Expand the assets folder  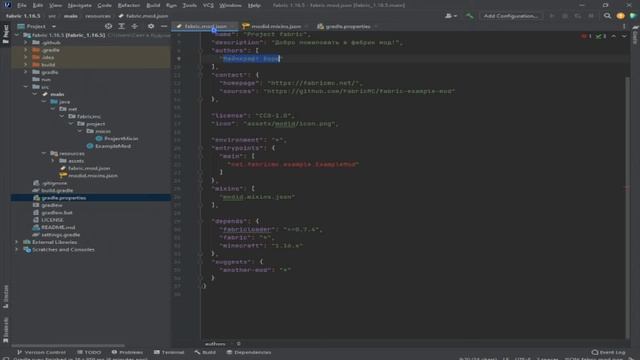pyautogui.click(x=53, y=161)
